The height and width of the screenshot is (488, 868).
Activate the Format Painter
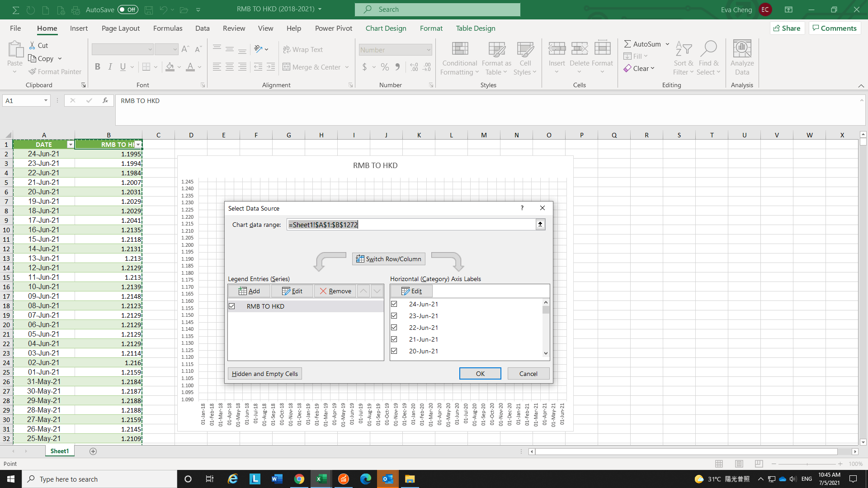point(55,71)
